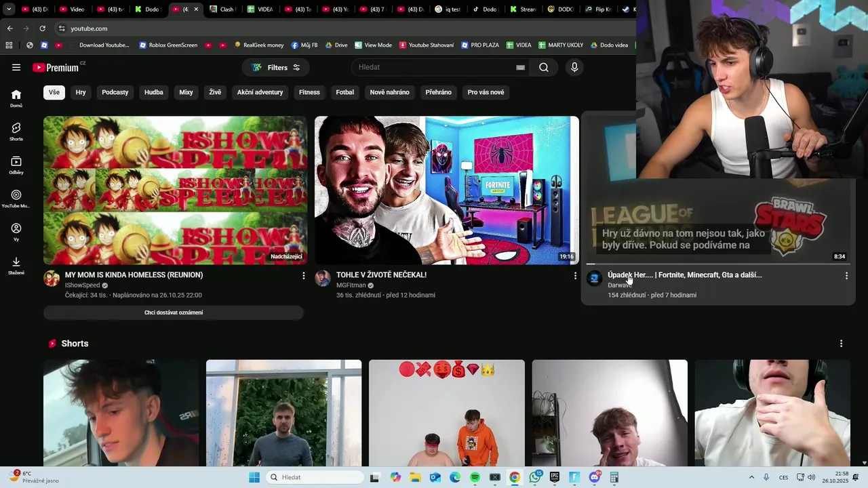The image size is (868, 488).
Task: Switch to the Clash browser tab
Action: click(x=222, y=9)
